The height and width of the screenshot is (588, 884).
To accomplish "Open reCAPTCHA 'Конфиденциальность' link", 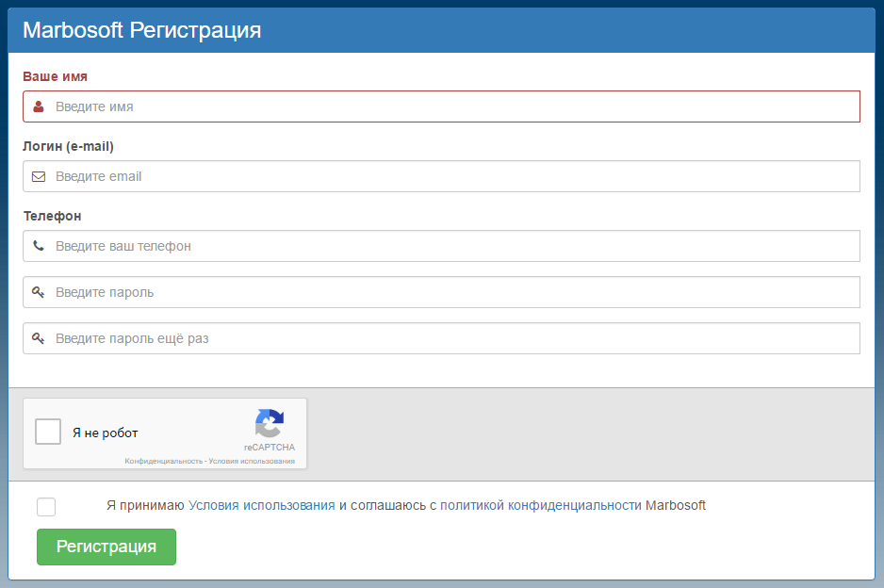I will [163, 461].
